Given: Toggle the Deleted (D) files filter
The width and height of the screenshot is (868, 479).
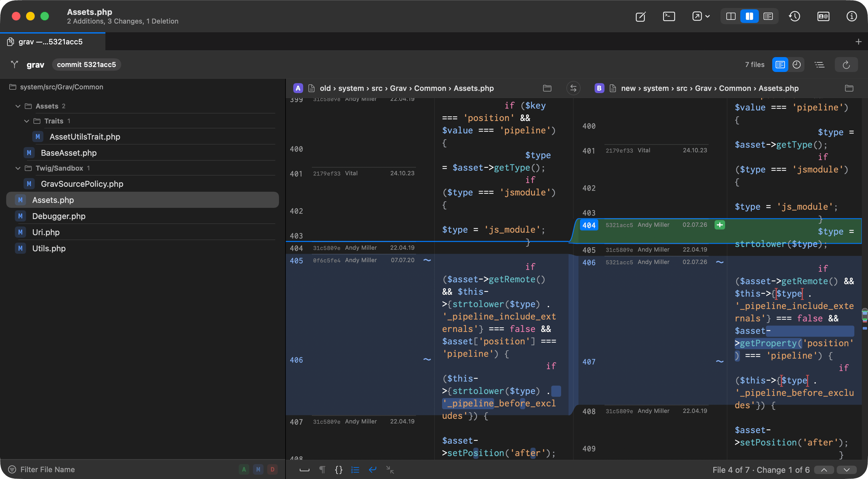Looking at the screenshot, I should click(x=272, y=469).
